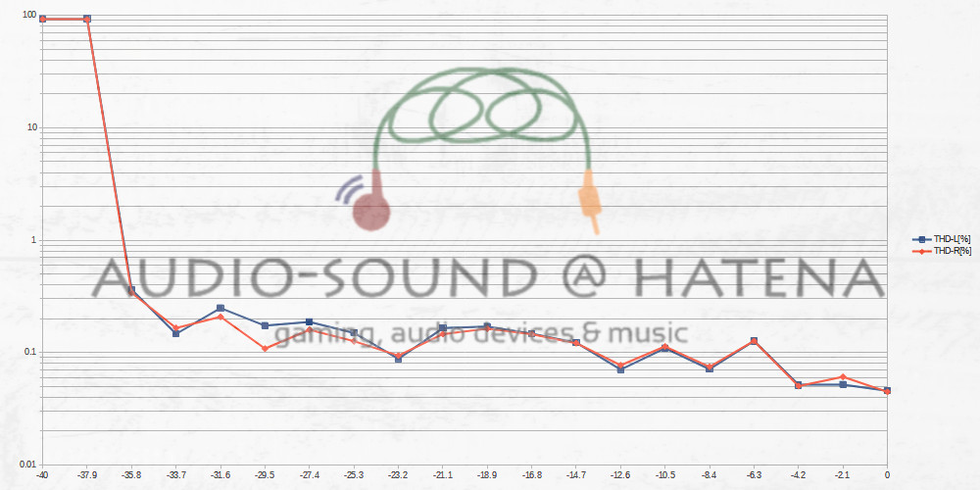The height and width of the screenshot is (490, 980).
Task: Click the x-axis label -25.3
Action: pyautogui.click(x=354, y=475)
